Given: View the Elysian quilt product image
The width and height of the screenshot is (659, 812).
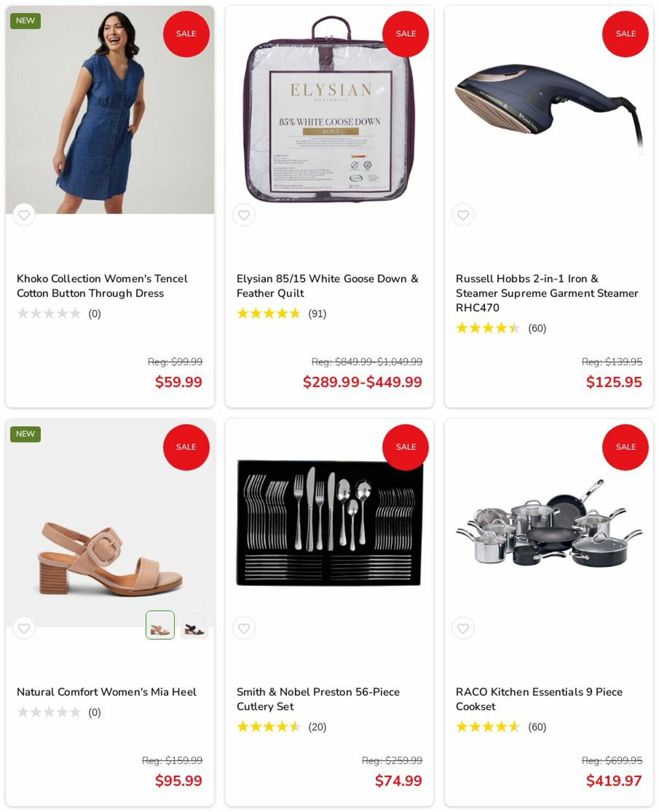Looking at the screenshot, I should pos(329,110).
